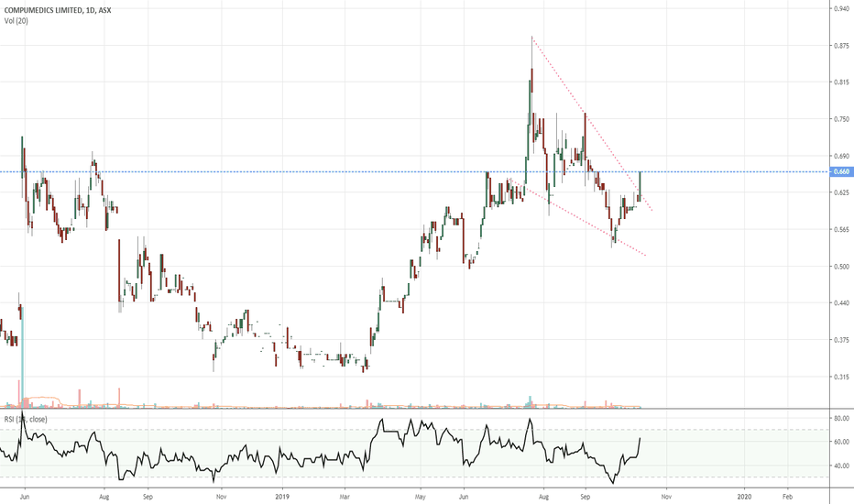Click the 0.565 price axis label
854x504 pixels.
[842, 229]
